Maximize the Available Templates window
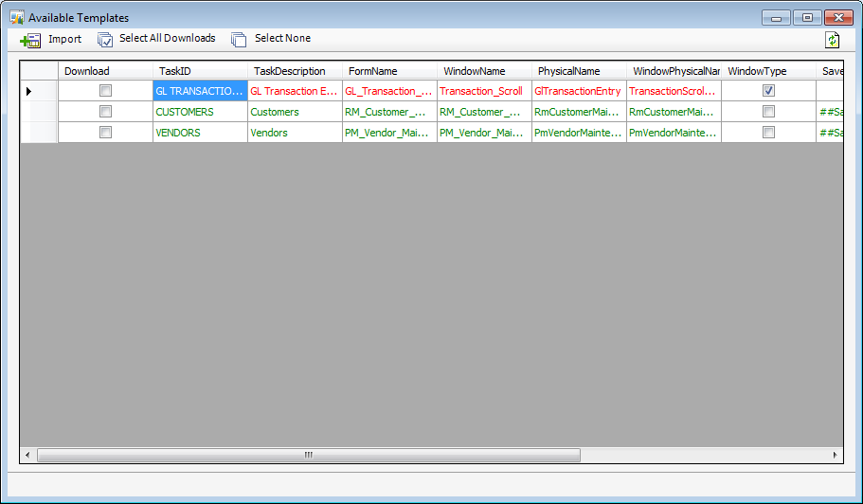863x504 pixels. coord(807,18)
